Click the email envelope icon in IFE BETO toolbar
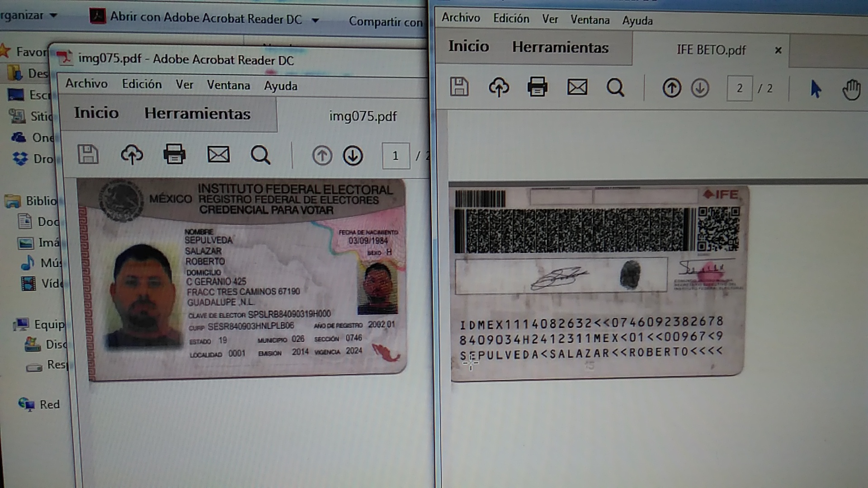Image resolution: width=868 pixels, height=488 pixels. [x=577, y=87]
